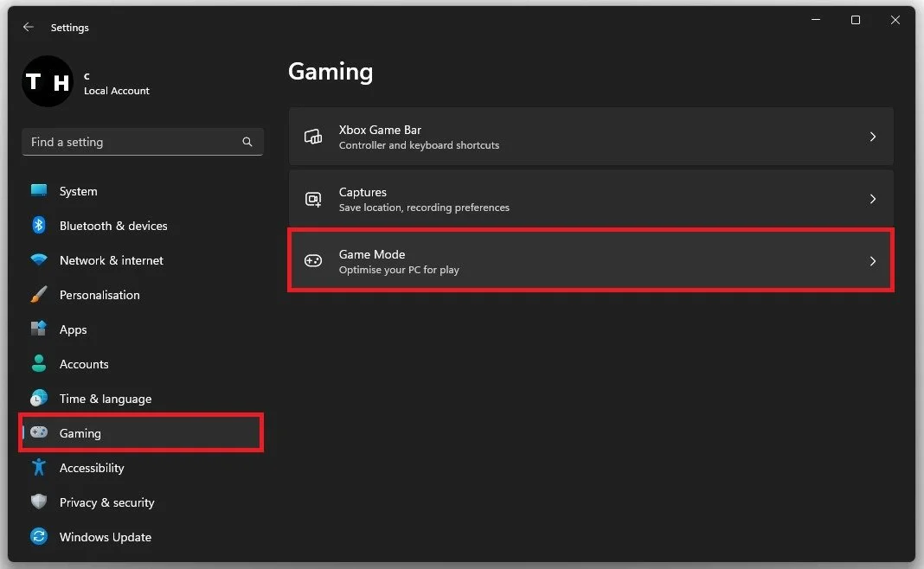Click the Captures camera icon
This screenshot has height=569, width=924.
click(313, 199)
